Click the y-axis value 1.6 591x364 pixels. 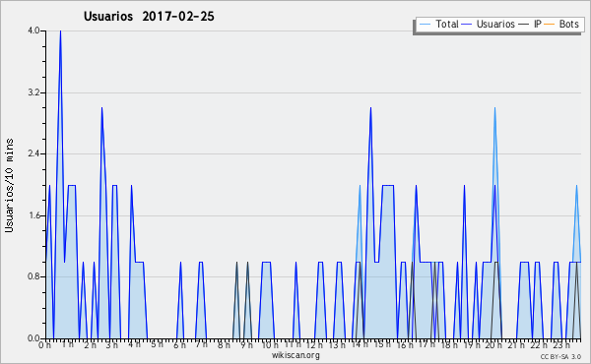pos(33,215)
